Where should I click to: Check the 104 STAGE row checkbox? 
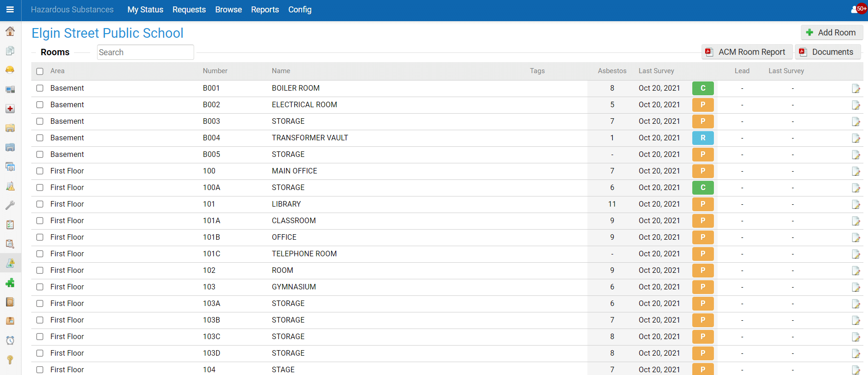(40, 369)
